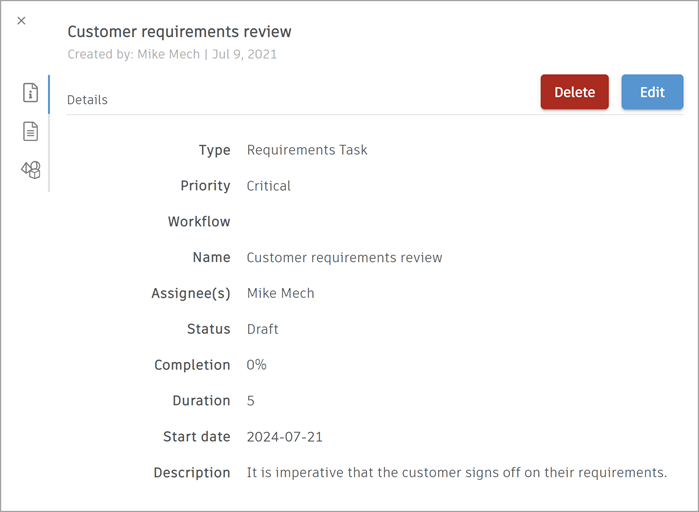Select the Details section tab
The image size is (699, 512).
(87, 100)
